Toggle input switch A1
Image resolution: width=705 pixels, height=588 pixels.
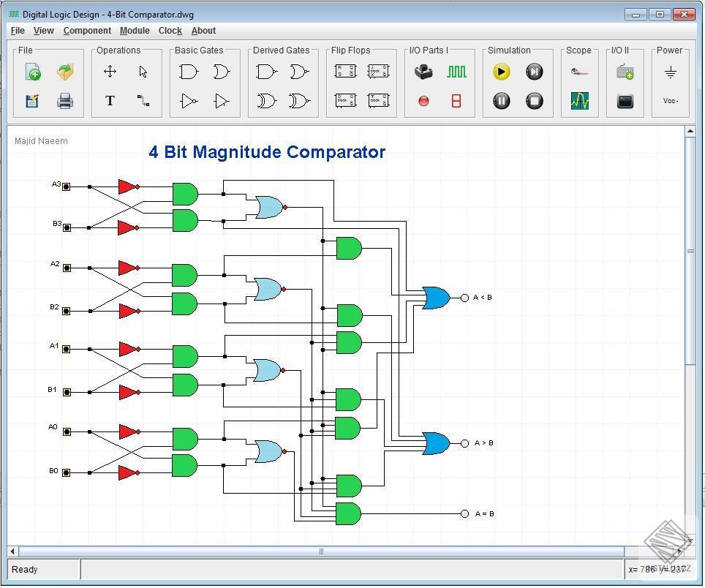pyautogui.click(x=66, y=348)
